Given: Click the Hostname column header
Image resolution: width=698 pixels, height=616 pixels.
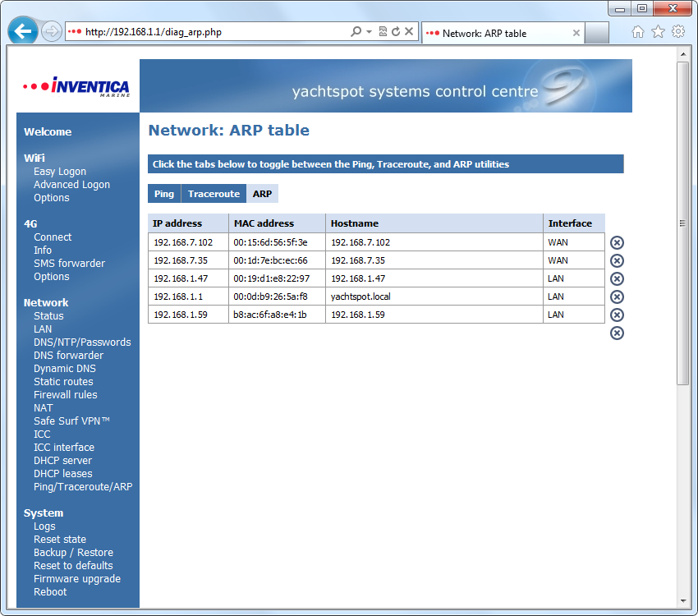Looking at the screenshot, I should (434, 223).
